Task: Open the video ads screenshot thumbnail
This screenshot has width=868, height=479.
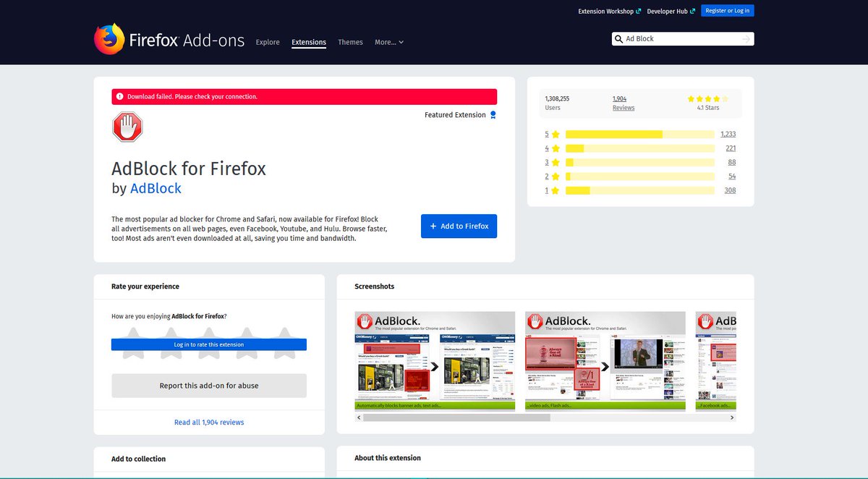Action: coord(605,360)
